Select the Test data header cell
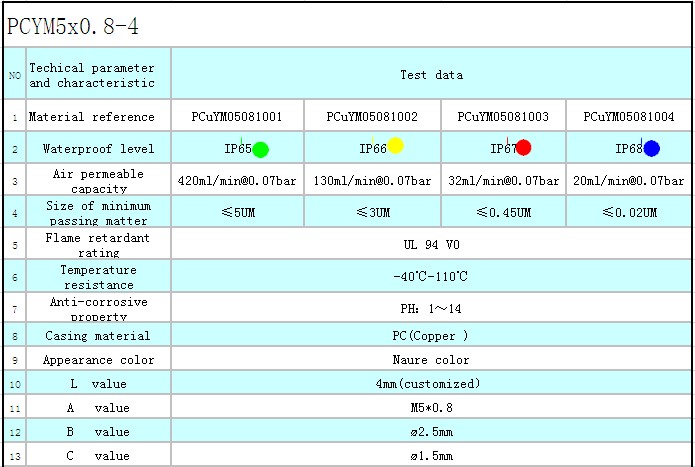 tap(431, 75)
